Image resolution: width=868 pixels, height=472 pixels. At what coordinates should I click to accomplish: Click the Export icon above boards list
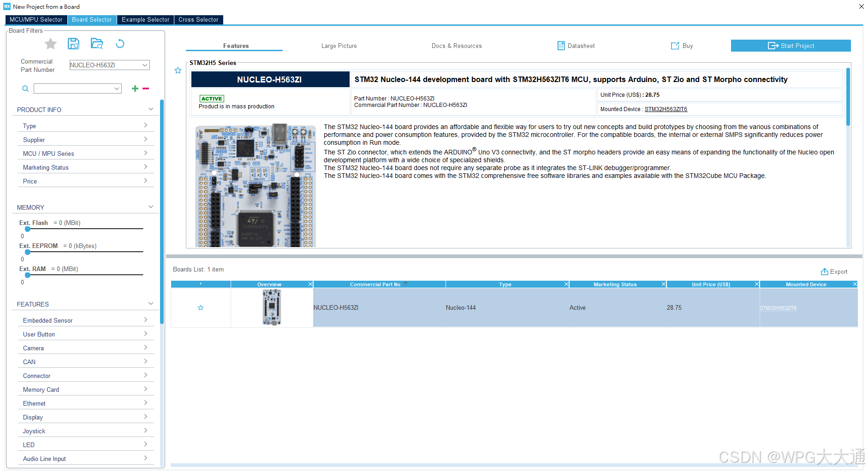point(824,271)
